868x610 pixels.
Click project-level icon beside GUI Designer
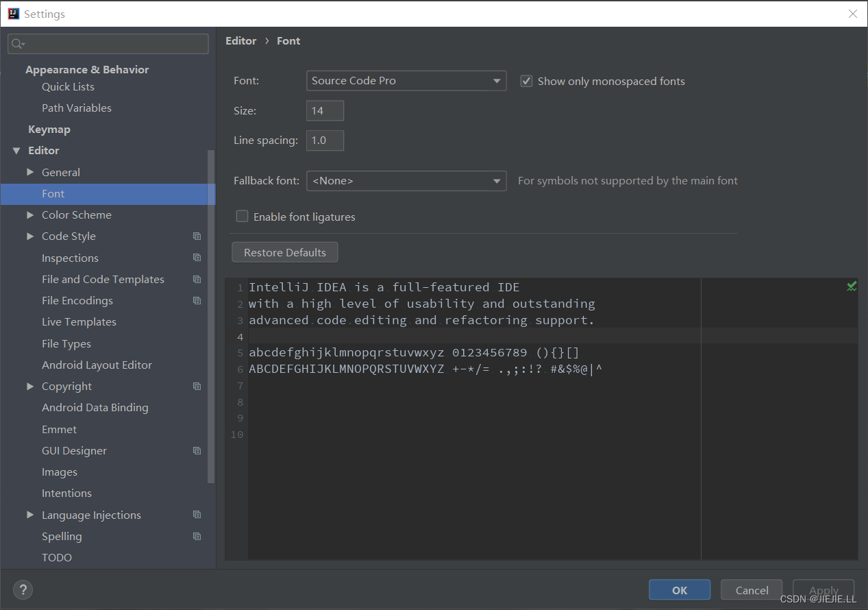coord(197,451)
